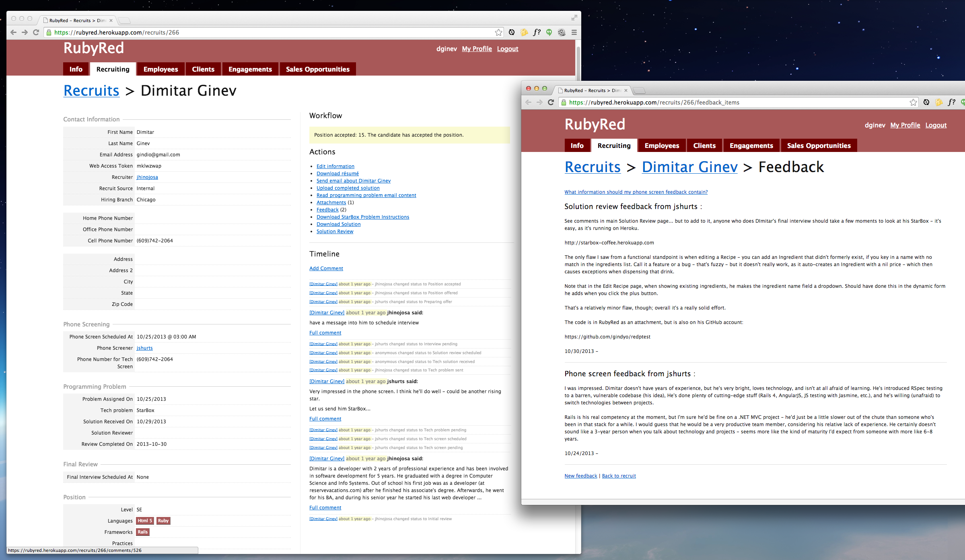965x560 pixels.
Task: Click the New feedback link
Action: (580, 476)
